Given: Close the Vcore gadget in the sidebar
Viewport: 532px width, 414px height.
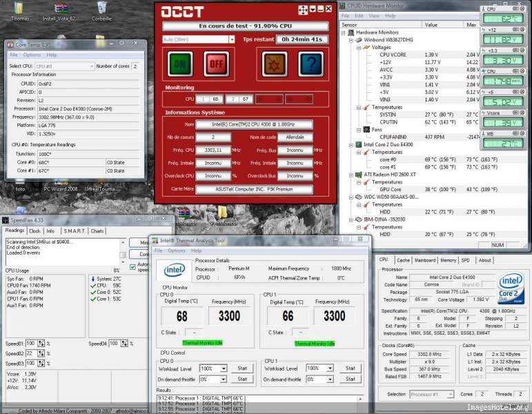Looking at the screenshot, I should (522, 112).
